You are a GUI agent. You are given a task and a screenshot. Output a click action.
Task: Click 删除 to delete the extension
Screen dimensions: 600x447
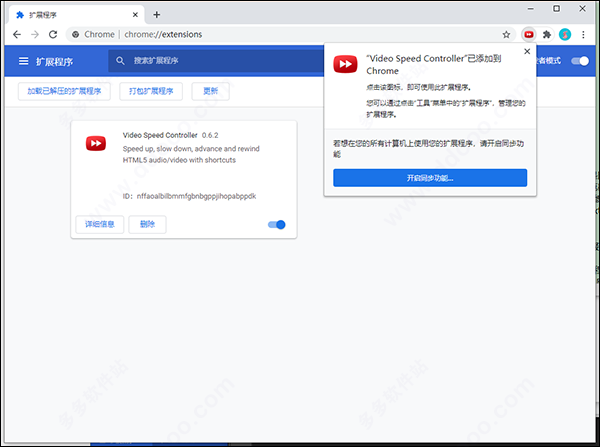pyautogui.click(x=147, y=224)
